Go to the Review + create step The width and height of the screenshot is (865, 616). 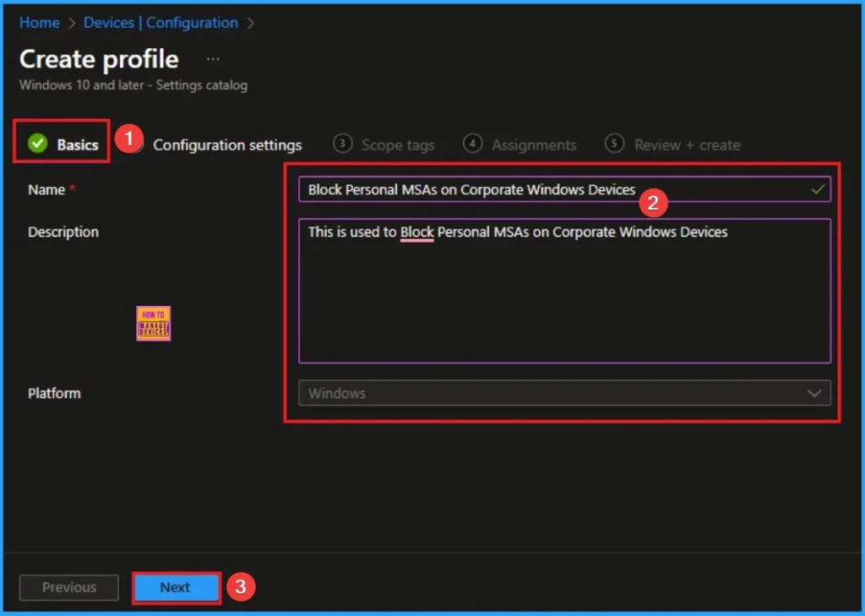pyautogui.click(x=672, y=144)
